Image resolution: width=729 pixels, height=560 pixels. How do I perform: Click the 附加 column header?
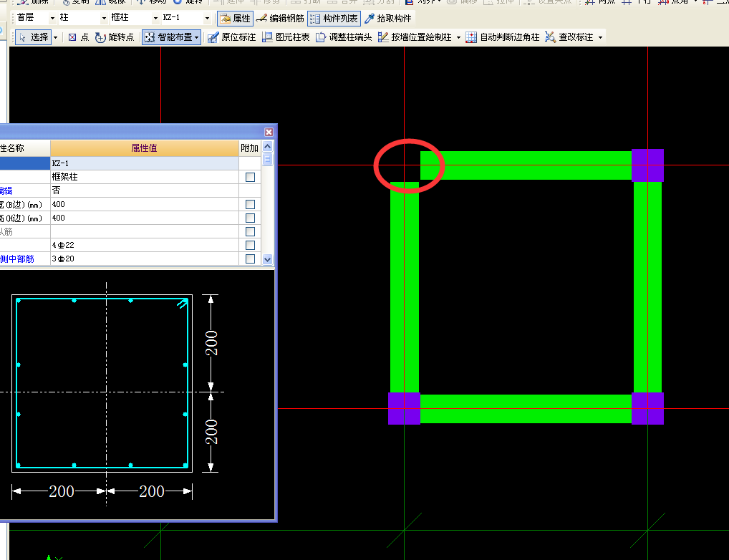tap(250, 148)
